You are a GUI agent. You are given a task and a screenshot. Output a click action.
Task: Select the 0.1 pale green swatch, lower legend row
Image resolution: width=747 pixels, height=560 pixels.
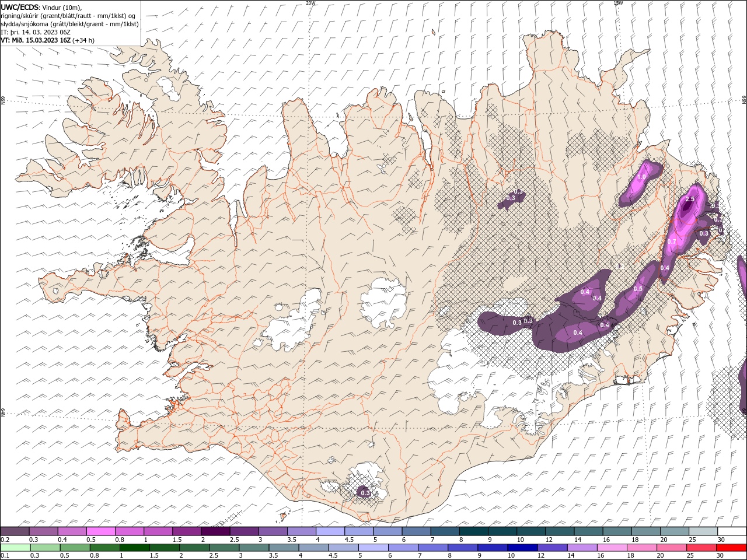pyautogui.click(x=15, y=548)
